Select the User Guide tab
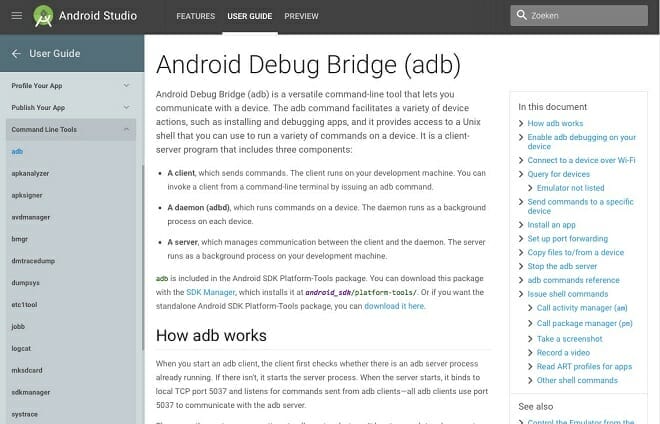Image resolution: width=660 pixels, height=424 pixels. [250, 16]
